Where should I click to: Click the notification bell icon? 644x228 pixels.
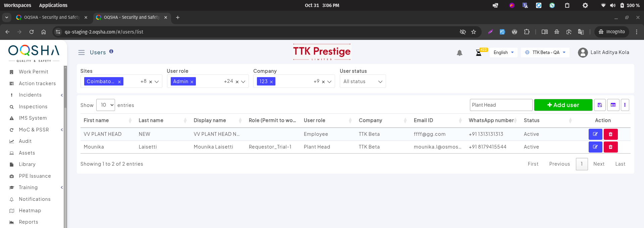tap(460, 53)
